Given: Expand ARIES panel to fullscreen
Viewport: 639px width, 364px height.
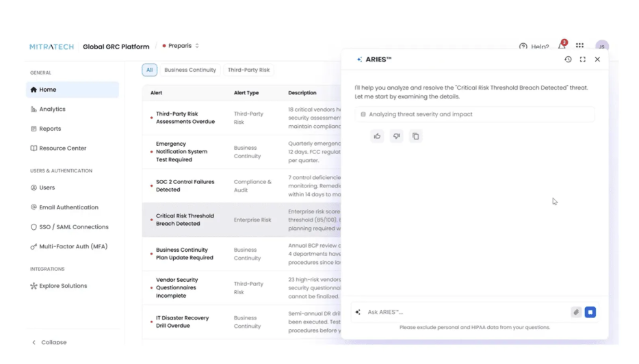Looking at the screenshot, I should point(582,60).
